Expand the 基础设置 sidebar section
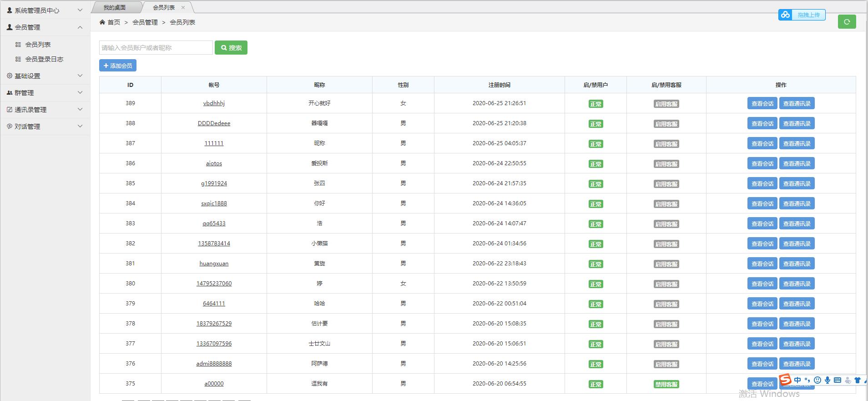This screenshot has width=868, height=401. point(45,76)
